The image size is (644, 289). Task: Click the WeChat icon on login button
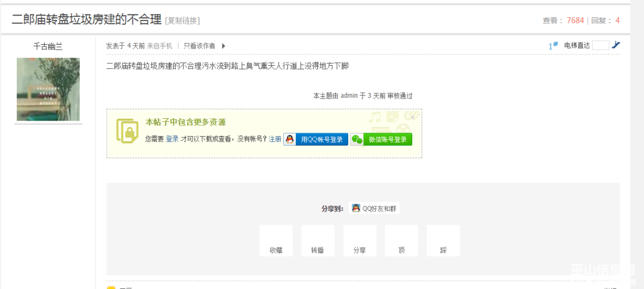coord(357,139)
